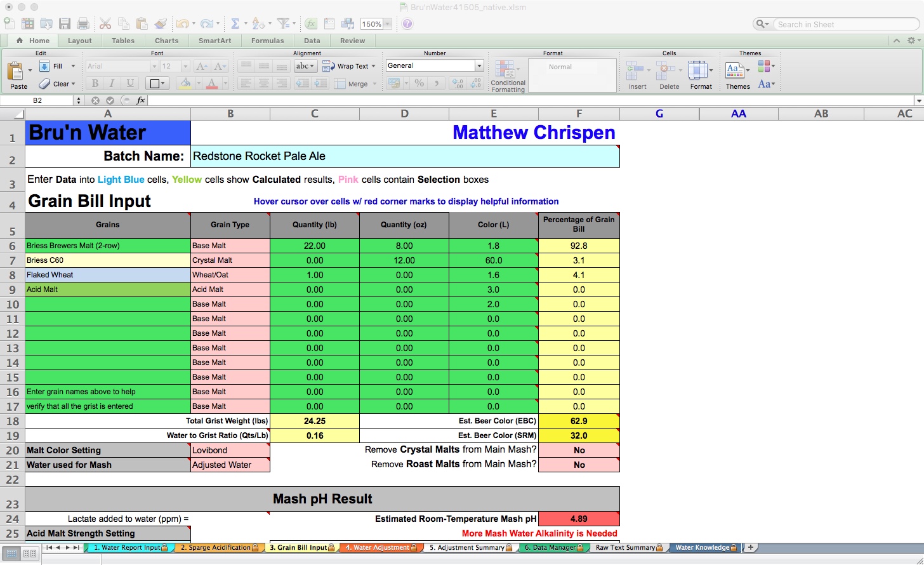Click the Save (floppy disk) icon
The image size is (924, 565).
[64, 23]
